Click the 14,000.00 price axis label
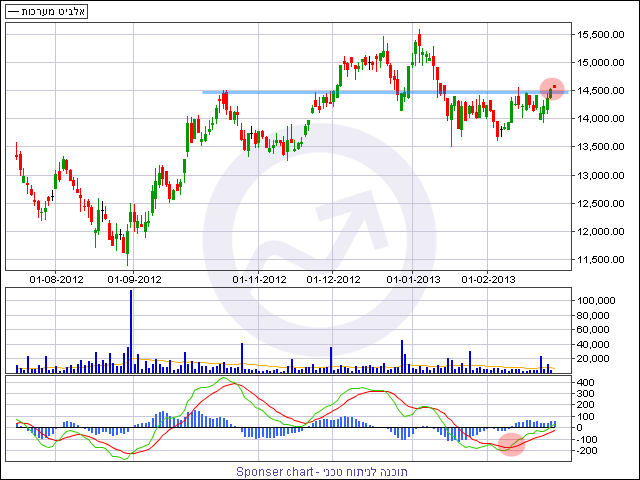Viewport: 640px width, 480px height. 600,119
